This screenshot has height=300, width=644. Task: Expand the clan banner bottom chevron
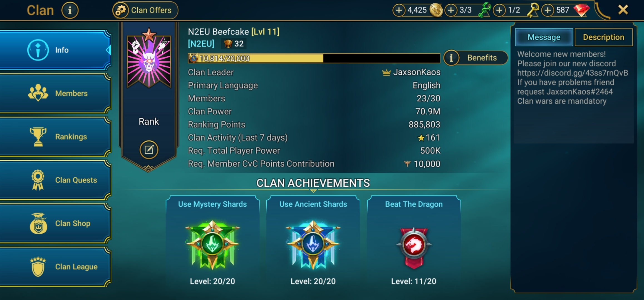(148, 168)
